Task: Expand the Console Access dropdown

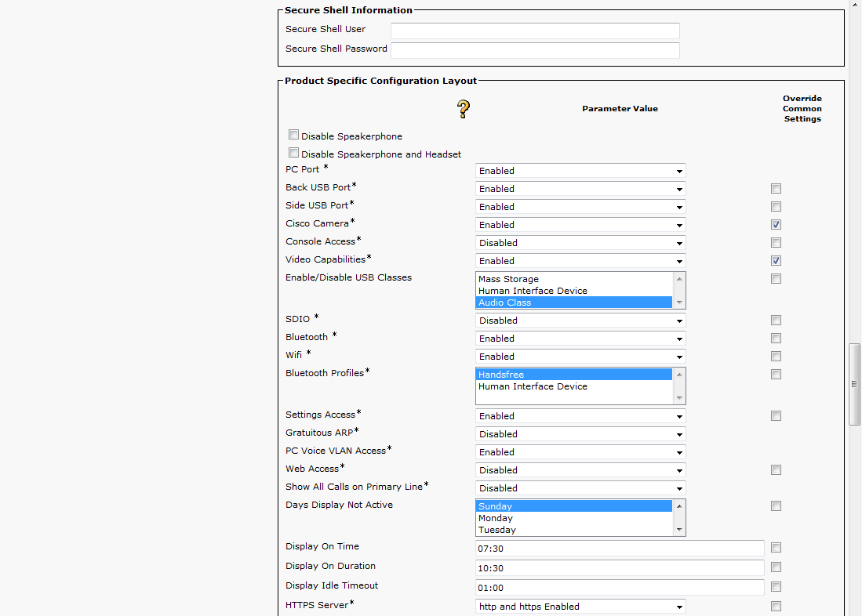Action: coord(580,243)
